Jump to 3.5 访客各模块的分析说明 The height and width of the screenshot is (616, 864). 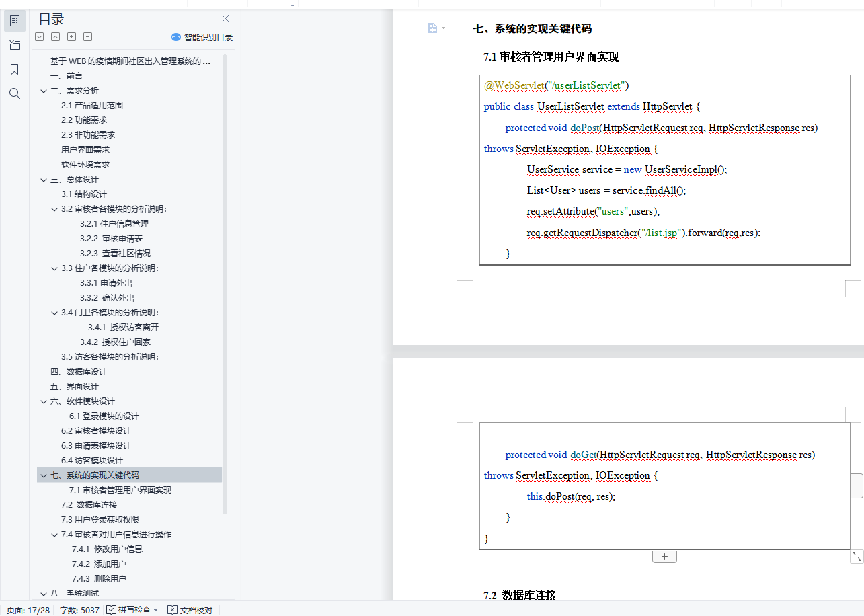[110, 356]
